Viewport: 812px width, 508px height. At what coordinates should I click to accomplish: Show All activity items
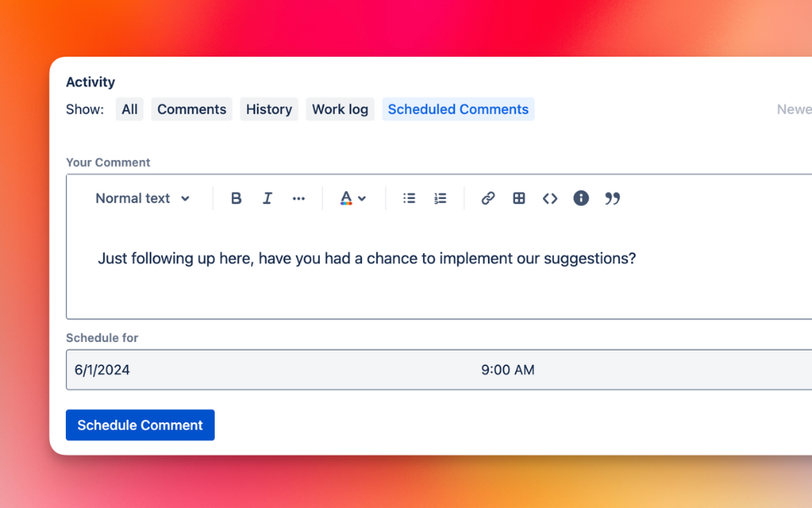point(129,109)
